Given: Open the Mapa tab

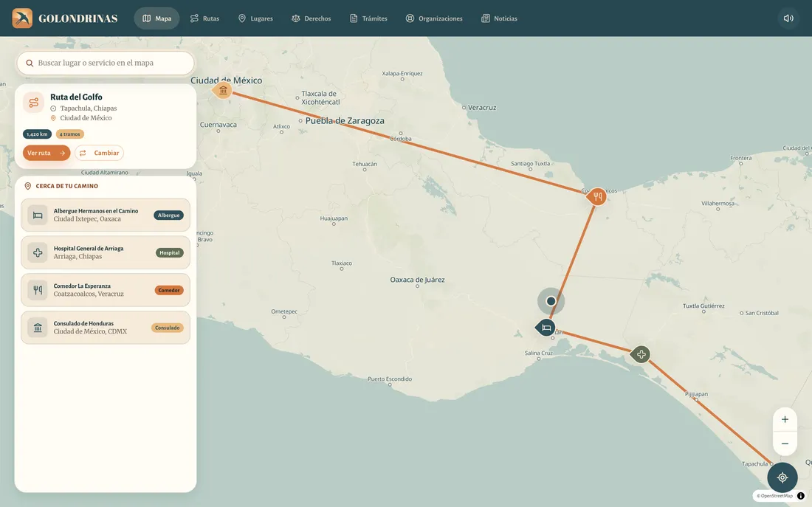Looking at the screenshot, I should pos(157,18).
